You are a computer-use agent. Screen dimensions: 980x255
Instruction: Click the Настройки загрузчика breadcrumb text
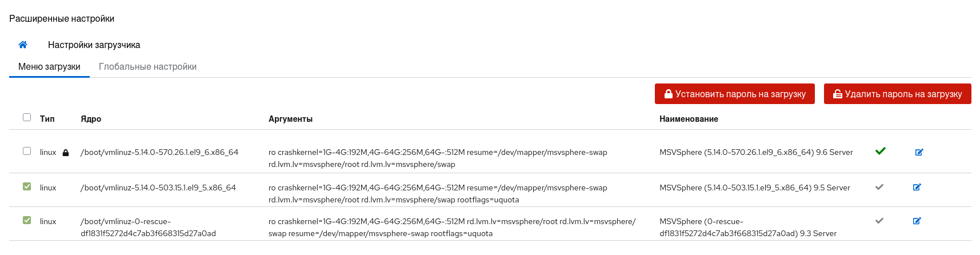[x=94, y=45]
